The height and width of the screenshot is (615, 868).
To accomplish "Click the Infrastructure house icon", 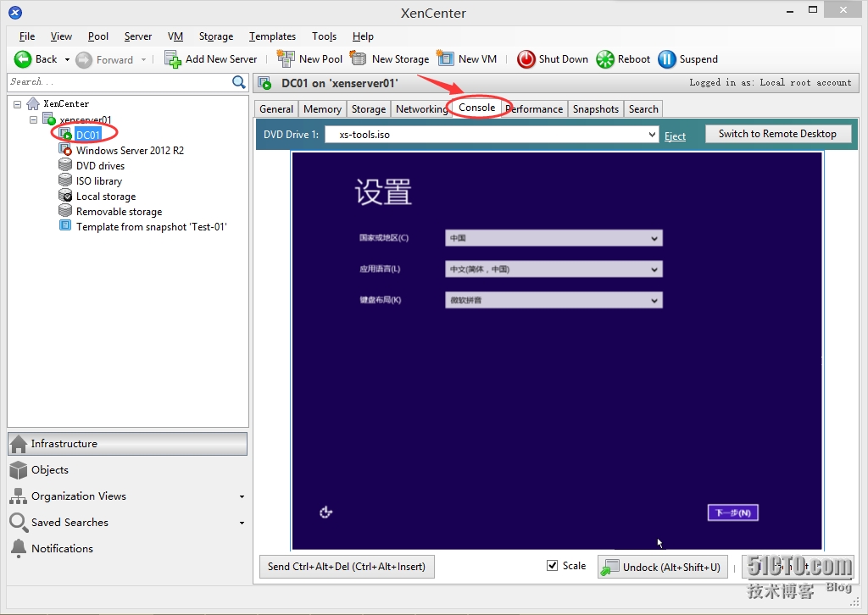I will 19,444.
